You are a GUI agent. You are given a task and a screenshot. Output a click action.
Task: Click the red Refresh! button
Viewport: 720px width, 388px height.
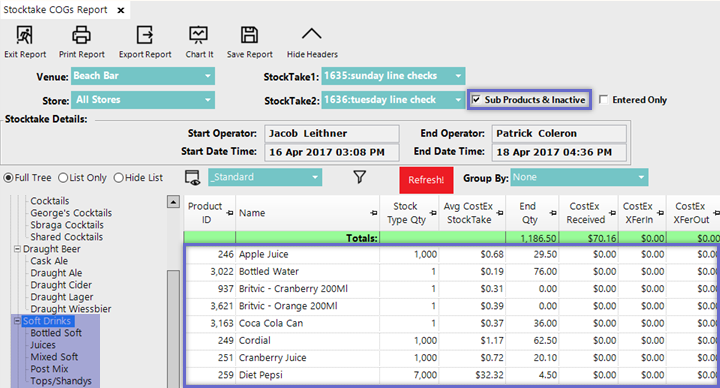click(426, 180)
